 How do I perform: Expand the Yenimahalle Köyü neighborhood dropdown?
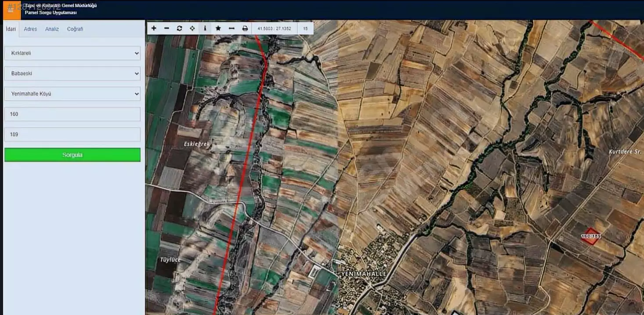pos(72,94)
